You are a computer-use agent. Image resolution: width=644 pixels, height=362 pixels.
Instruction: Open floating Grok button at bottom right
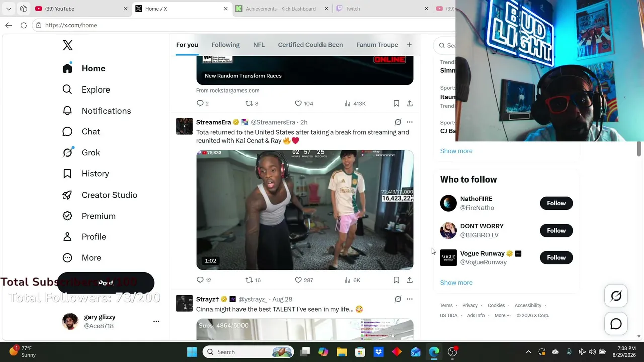pyautogui.click(x=616, y=296)
